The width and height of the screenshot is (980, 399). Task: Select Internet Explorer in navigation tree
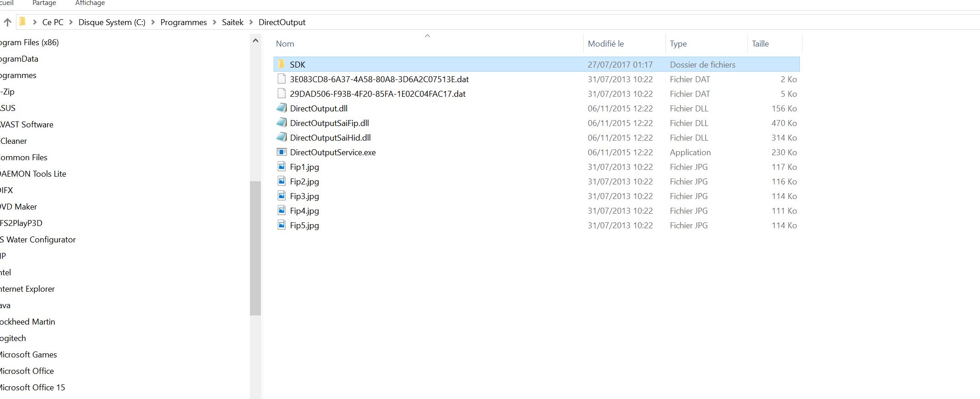27,289
